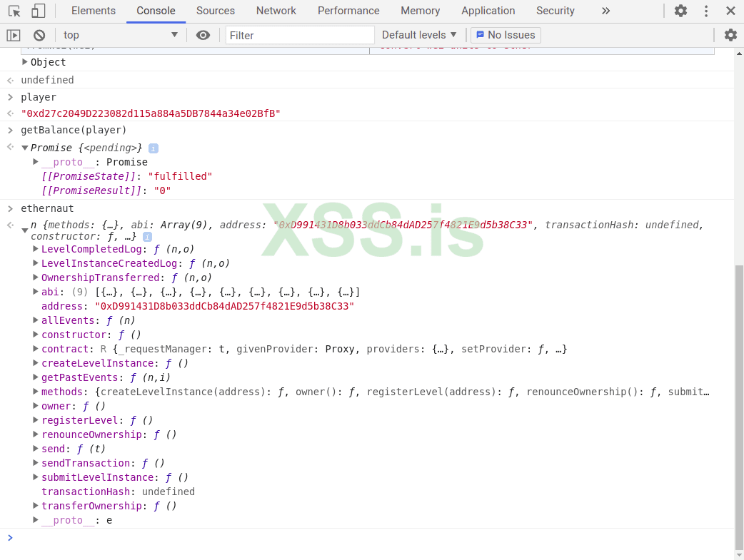Expand LevelInstanceCreatedLog property
The image size is (744, 560).
[36, 263]
